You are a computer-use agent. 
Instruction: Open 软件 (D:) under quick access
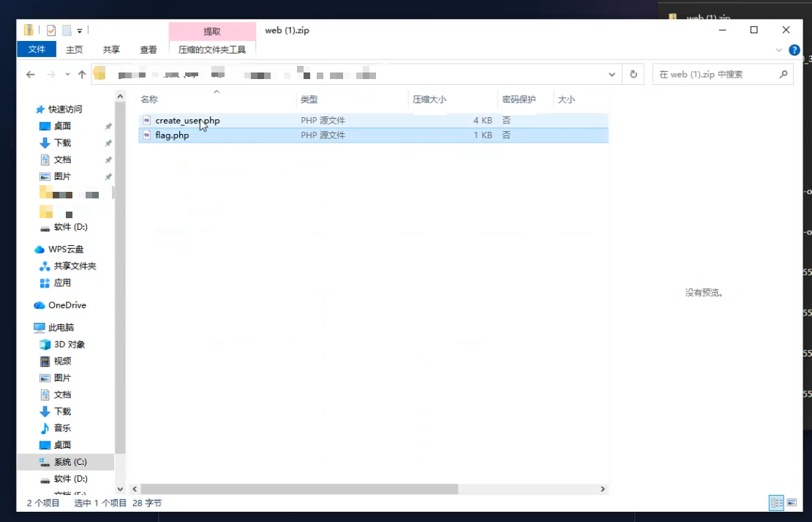click(x=70, y=227)
